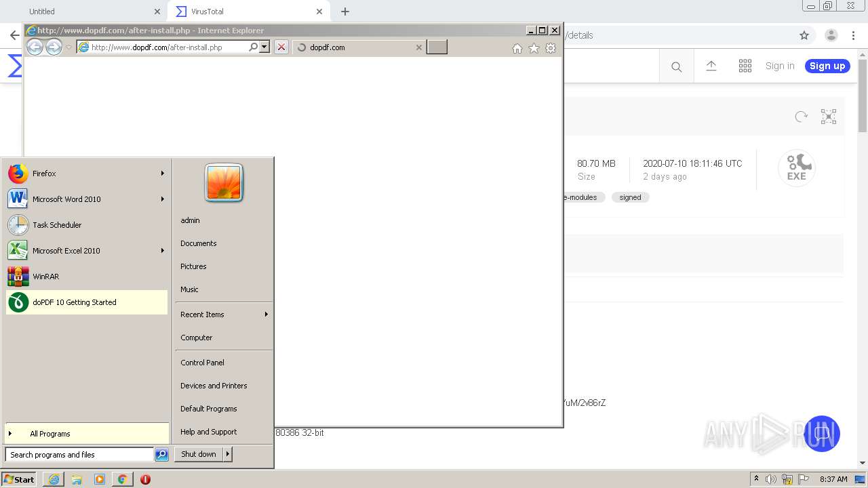
Task: Open IE Tools gear menu
Action: tap(551, 48)
